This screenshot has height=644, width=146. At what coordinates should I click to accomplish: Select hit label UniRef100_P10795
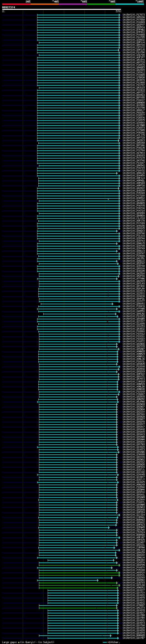click(134, 37)
